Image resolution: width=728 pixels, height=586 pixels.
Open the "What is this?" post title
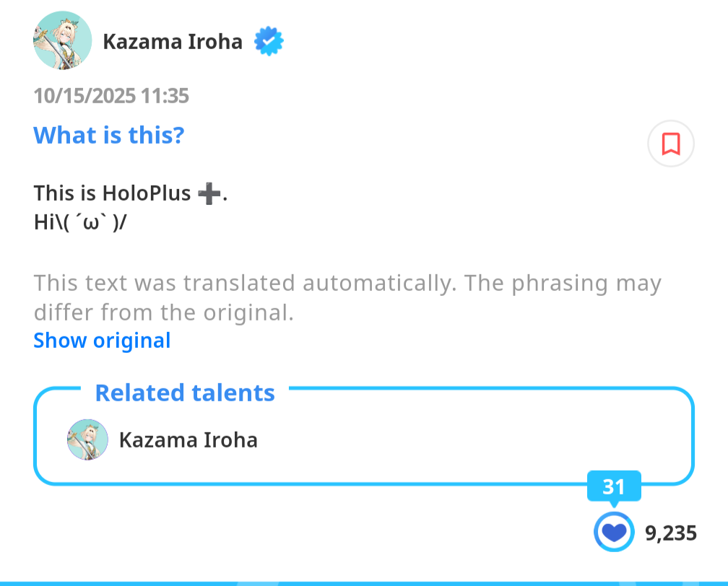coord(109,135)
